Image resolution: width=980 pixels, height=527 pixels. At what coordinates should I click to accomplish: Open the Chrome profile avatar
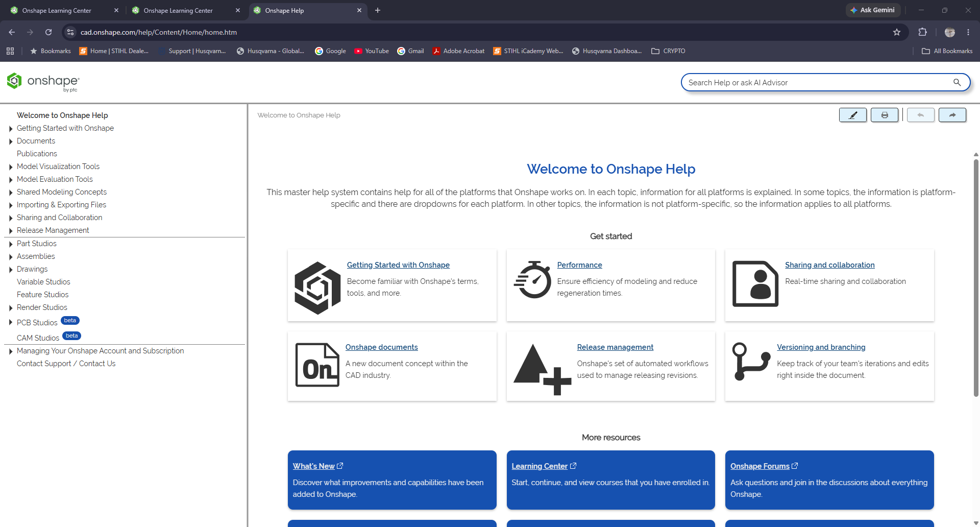950,32
